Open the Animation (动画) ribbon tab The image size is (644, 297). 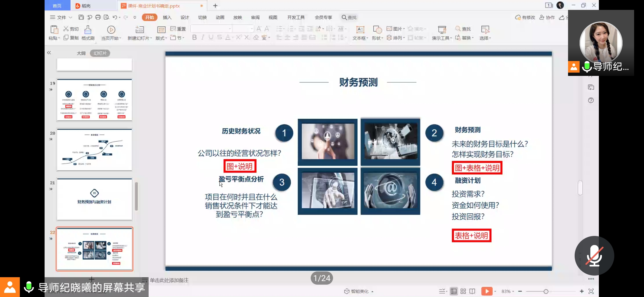(x=220, y=17)
